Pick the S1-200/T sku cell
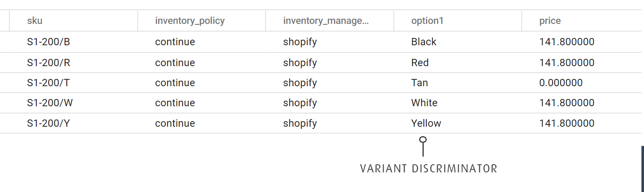The height and width of the screenshot is (192, 644). (48, 83)
